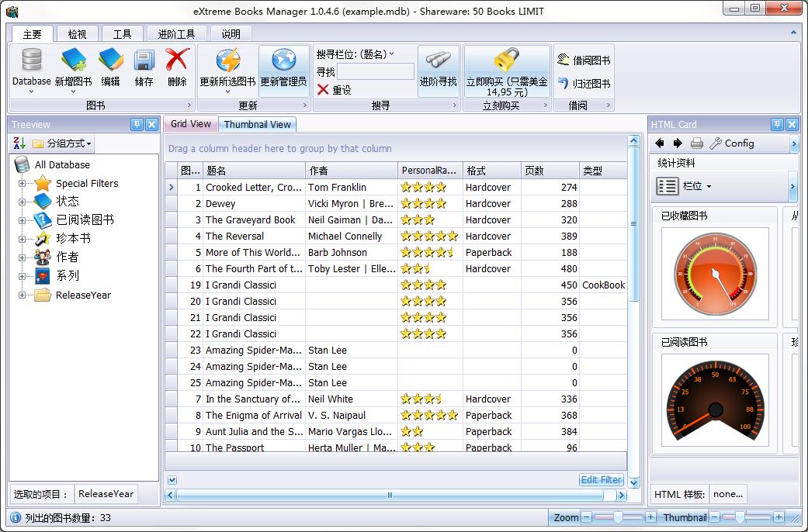Toggle the filter checkbox below the grid
808x532 pixels.
[x=172, y=480]
